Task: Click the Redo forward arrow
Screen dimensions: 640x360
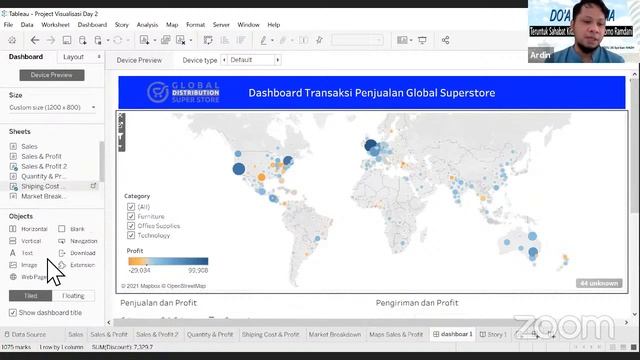Action: pyautogui.click(x=51, y=40)
